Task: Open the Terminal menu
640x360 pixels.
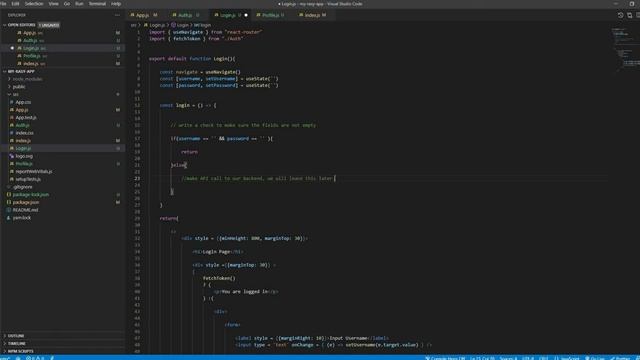Action: 97,4
